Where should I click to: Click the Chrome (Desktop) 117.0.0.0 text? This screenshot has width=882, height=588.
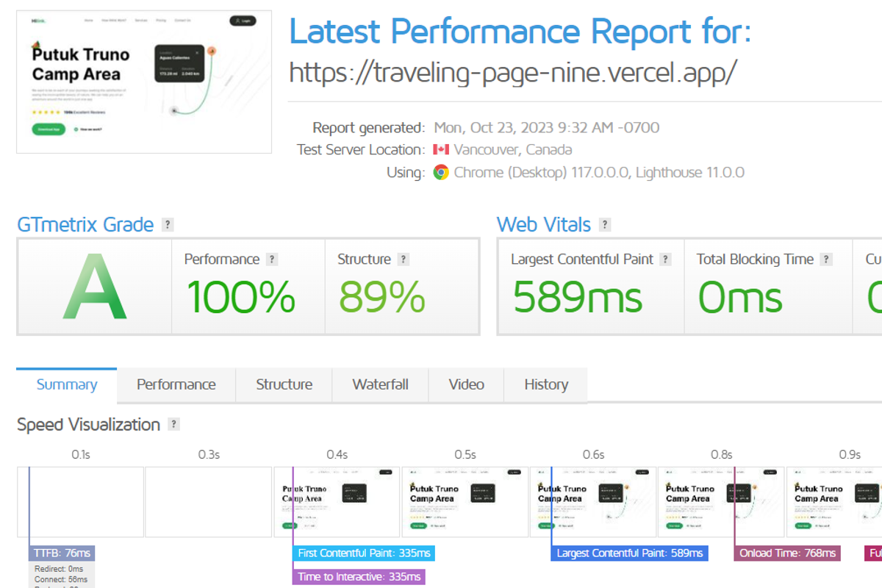point(542,173)
